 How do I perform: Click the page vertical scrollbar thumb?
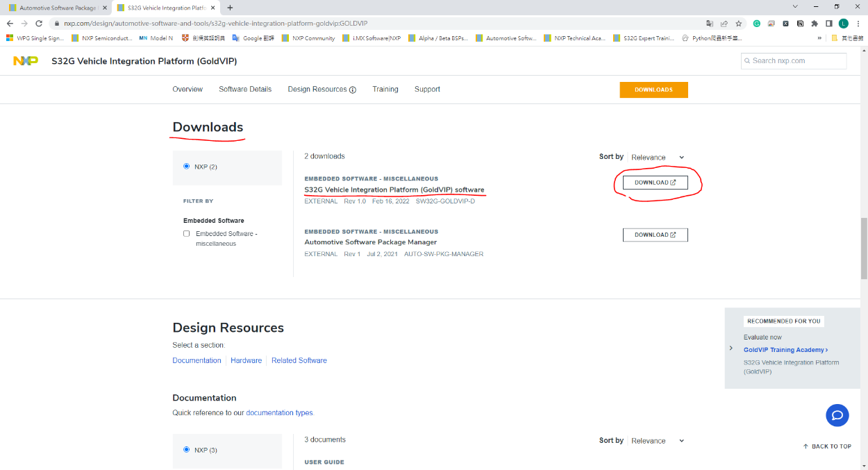click(x=863, y=248)
